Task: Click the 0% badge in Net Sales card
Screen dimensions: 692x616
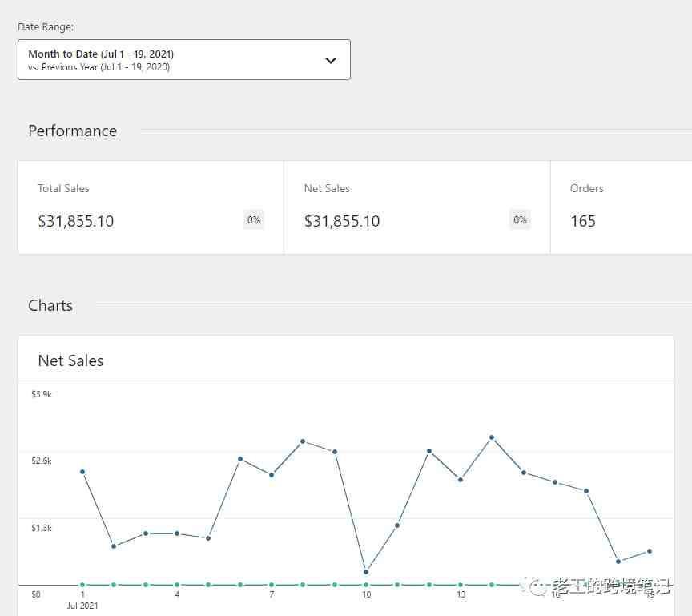Action: coord(520,219)
